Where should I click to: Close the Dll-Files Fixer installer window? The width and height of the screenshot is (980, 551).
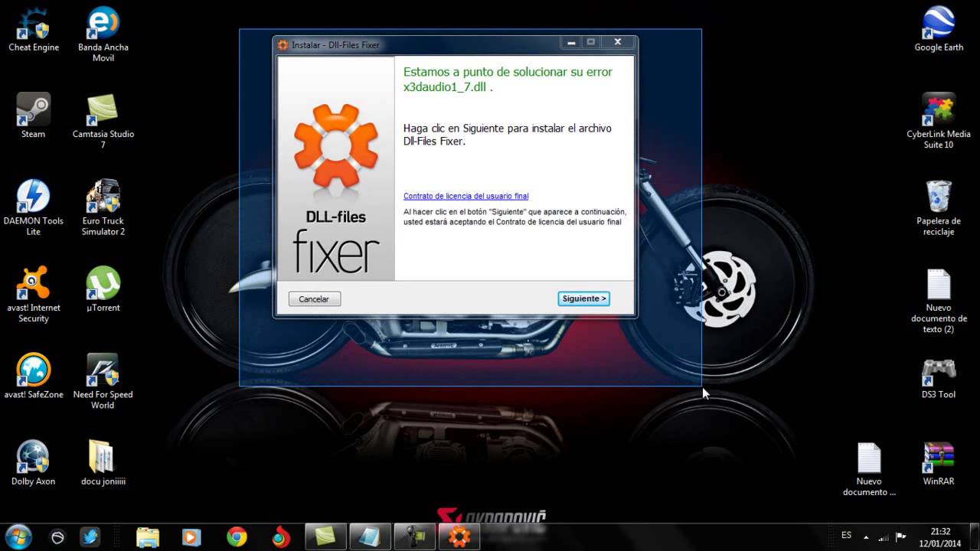coord(617,43)
